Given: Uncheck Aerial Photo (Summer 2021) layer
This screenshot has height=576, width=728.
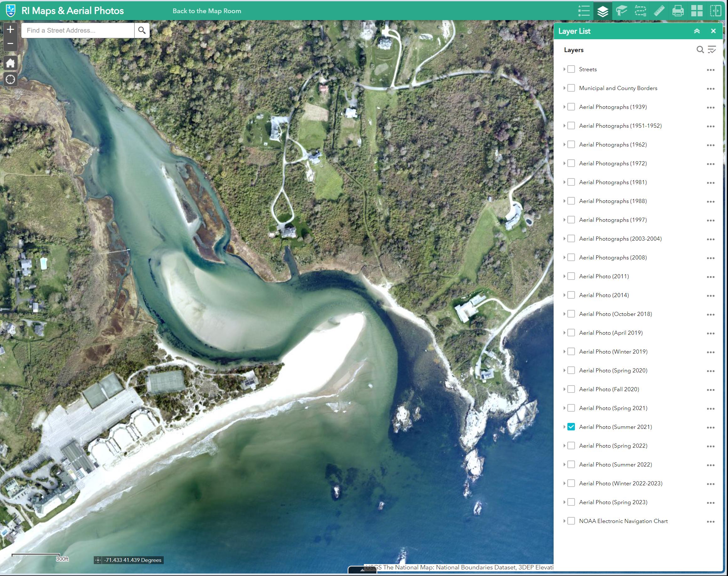Looking at the screenshot, I should [x=571, y=427].
